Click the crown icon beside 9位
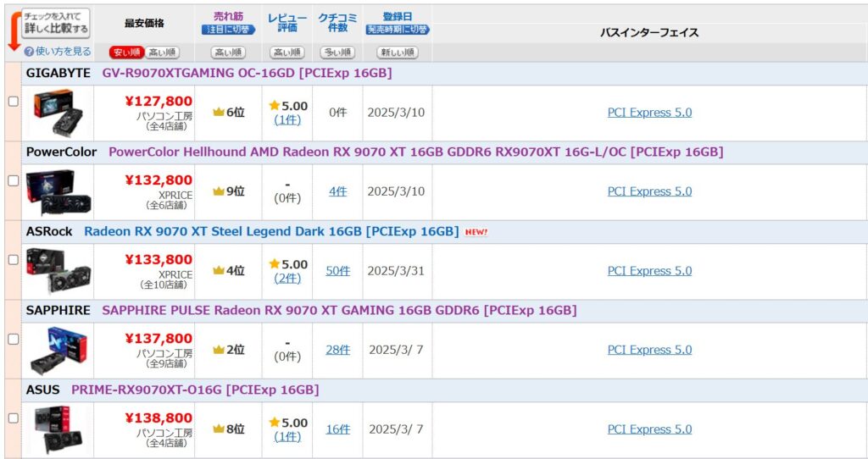The width and height of the screenshot is (868, 459). pos(219,192)
